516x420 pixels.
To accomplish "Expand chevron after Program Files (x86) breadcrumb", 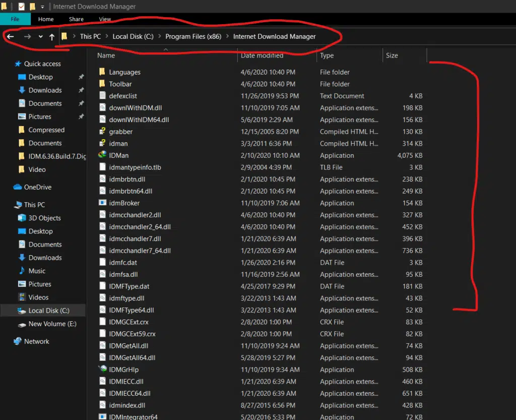I will 227,36.
